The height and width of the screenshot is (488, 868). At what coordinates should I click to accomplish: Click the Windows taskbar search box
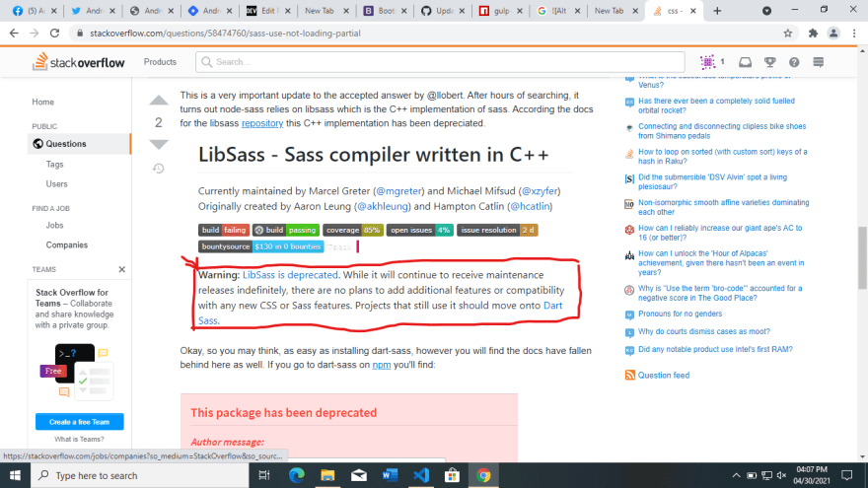[139, 475]
